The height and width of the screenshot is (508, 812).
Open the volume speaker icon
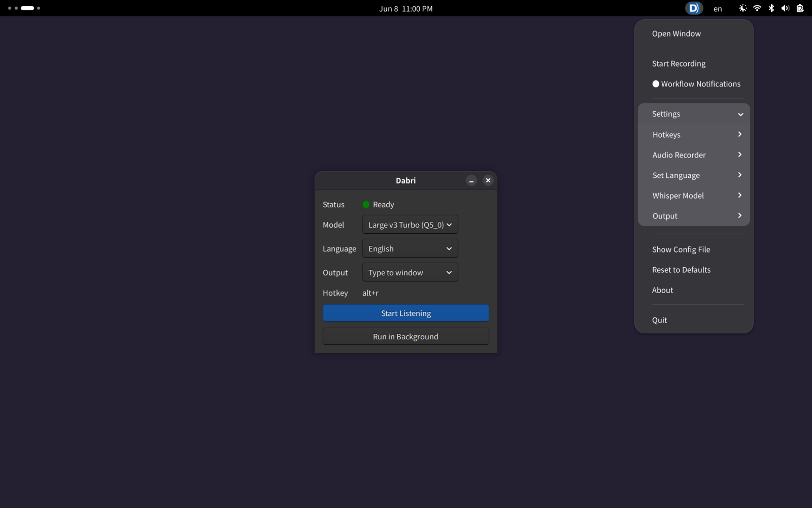[x=786, y=8]
